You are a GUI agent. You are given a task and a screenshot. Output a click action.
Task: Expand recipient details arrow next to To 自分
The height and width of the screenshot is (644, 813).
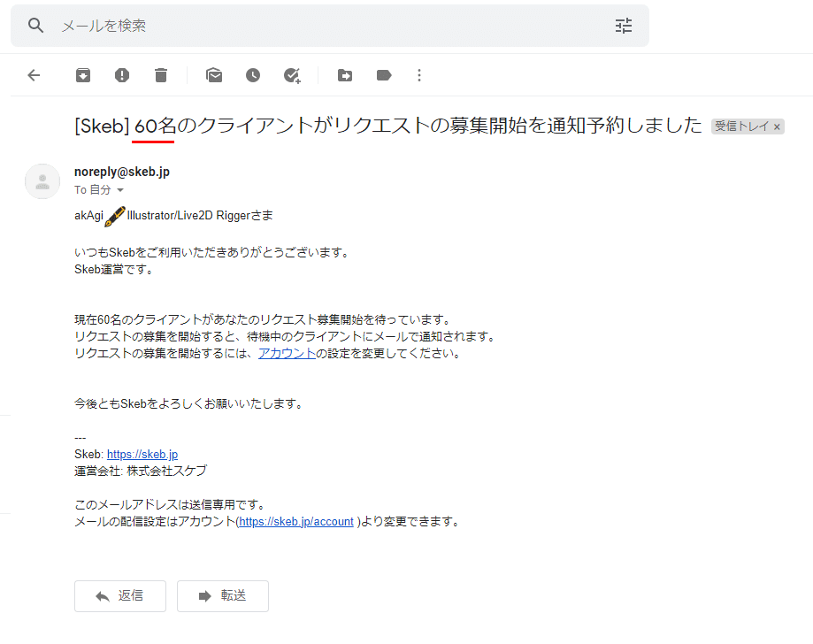(120, 190)
